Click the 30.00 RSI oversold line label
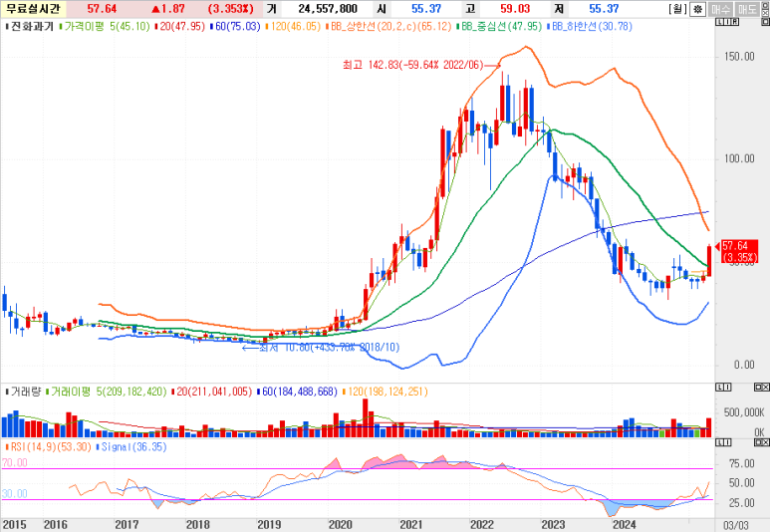 pos(15,494)
